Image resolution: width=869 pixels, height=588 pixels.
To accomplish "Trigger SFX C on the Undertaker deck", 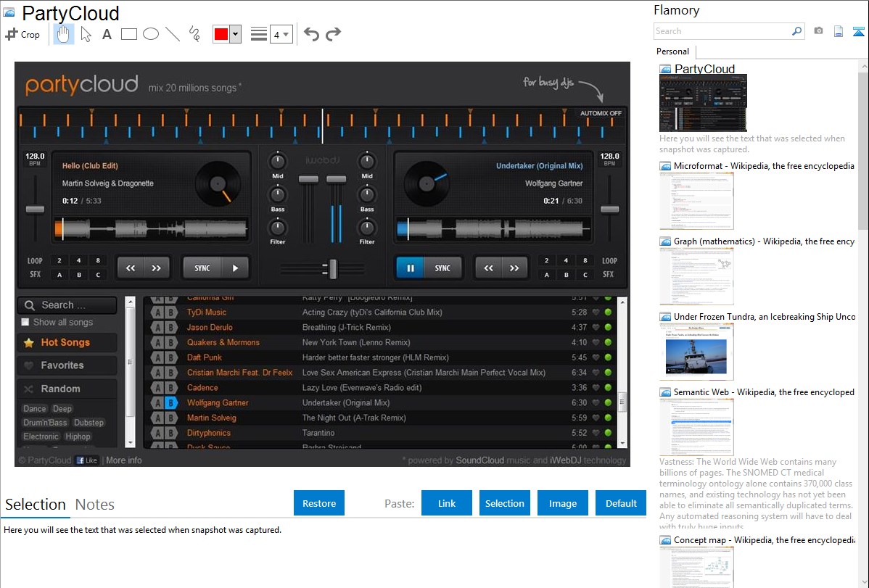I will (x=585, y=275).
